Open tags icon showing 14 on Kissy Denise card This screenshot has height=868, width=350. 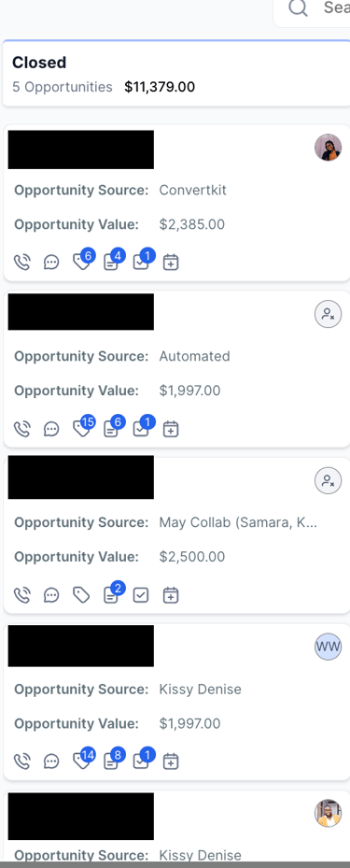82,761
